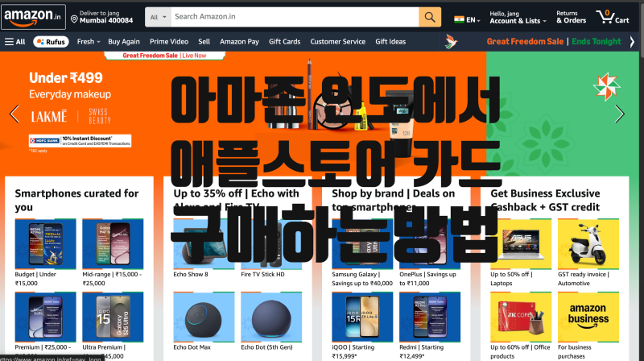
Task: Open Samsung Galaxy savings link
Action: [x=361, y=279]
